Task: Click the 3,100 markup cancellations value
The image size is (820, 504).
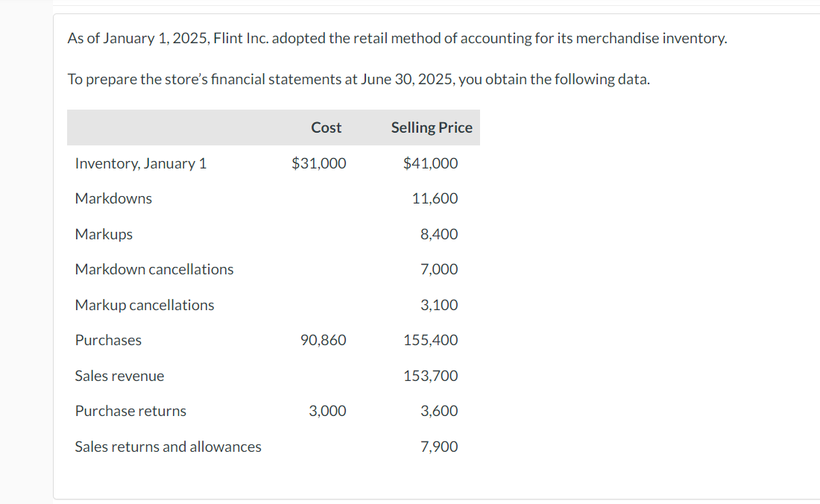Action: tap(439, 305)
